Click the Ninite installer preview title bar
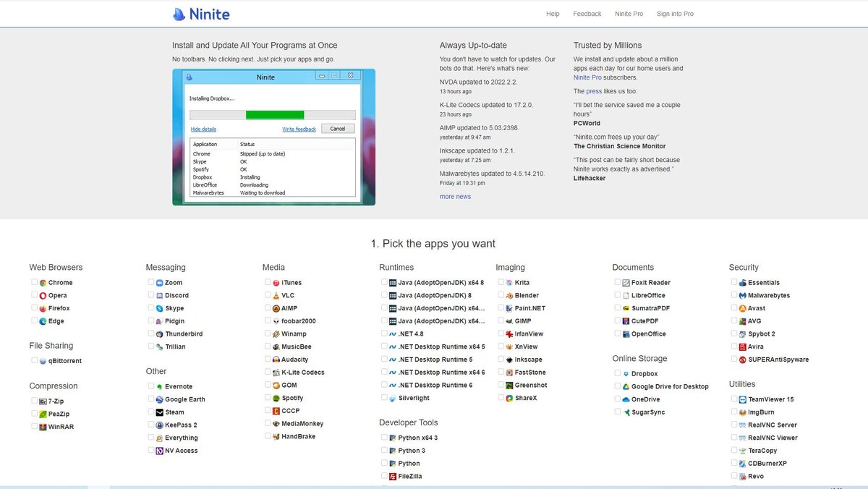The width and height of the screenshot is (868, 489). 273,77
